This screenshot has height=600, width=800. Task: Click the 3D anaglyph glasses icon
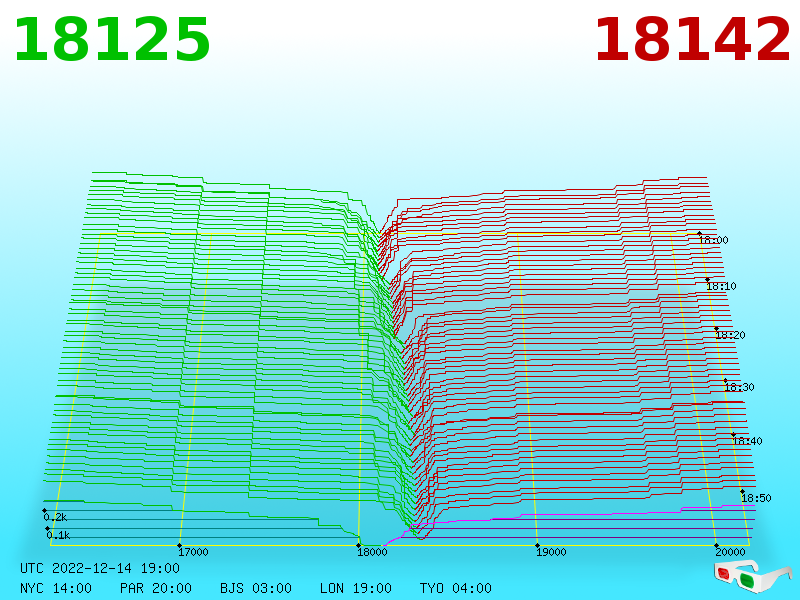point(752,576)
